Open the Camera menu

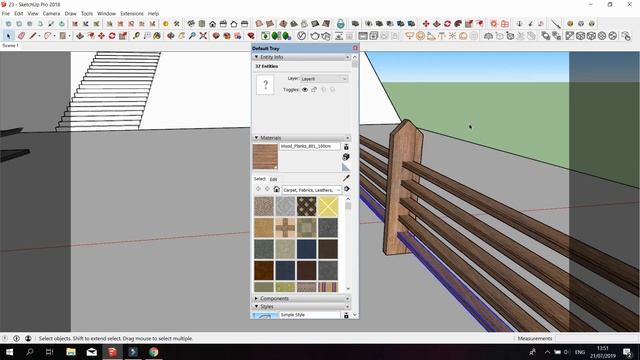(x=51, y=13)
